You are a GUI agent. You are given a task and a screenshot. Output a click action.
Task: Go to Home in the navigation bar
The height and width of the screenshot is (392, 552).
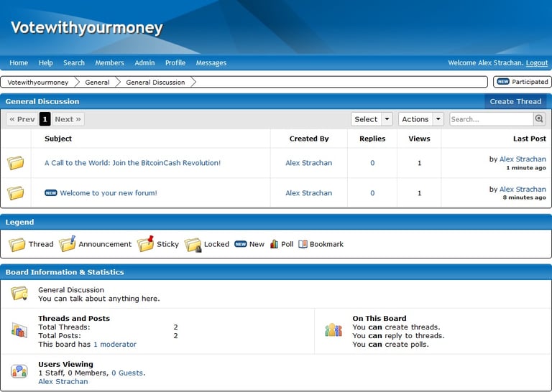point(19,62)
